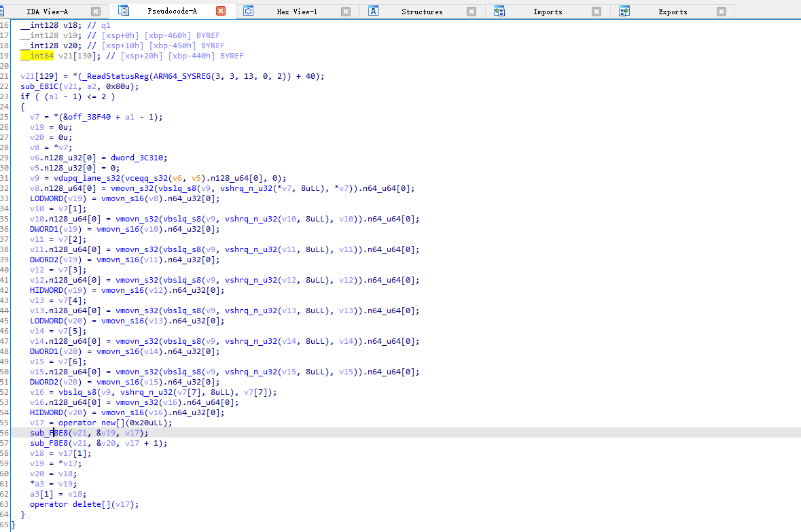Click the Structures tab 'A' icon
The image size is (801, 532).
pos(374,11)
